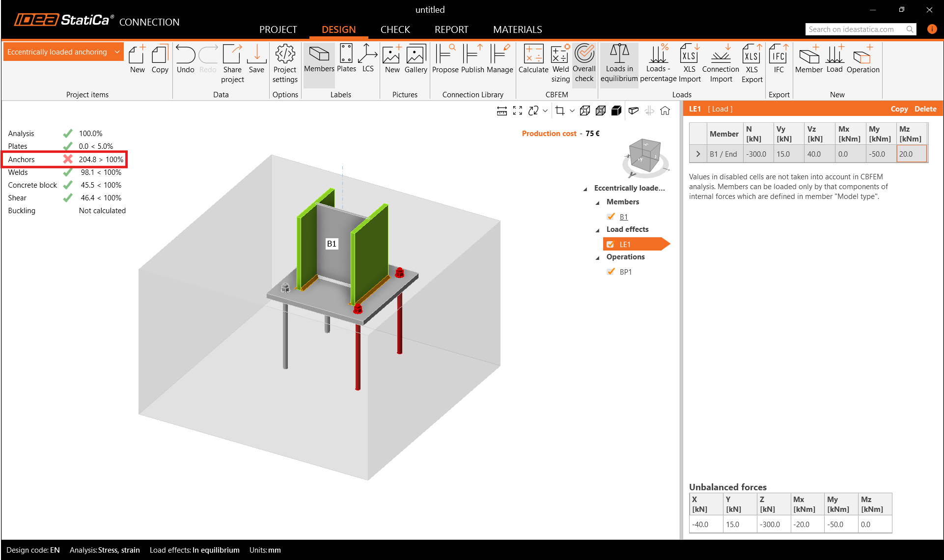Click Delete in the LE1 header

925,109
